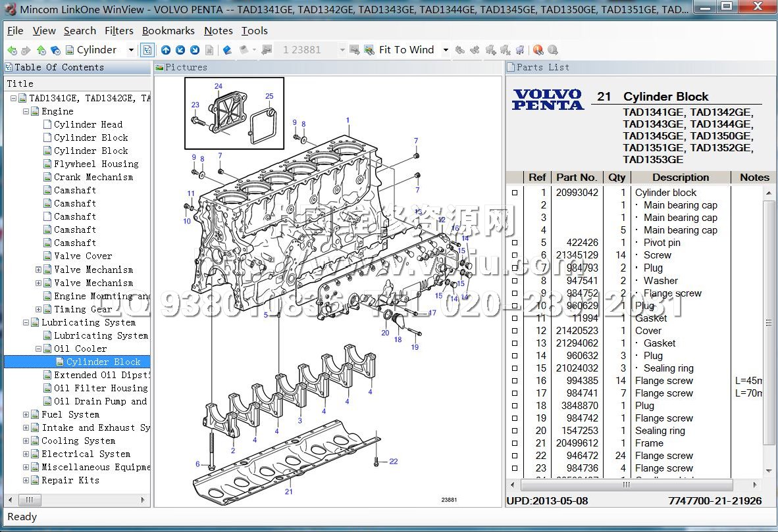Click the open book icon in toolbar
The image size is (778, 532).
coord(227,50)
